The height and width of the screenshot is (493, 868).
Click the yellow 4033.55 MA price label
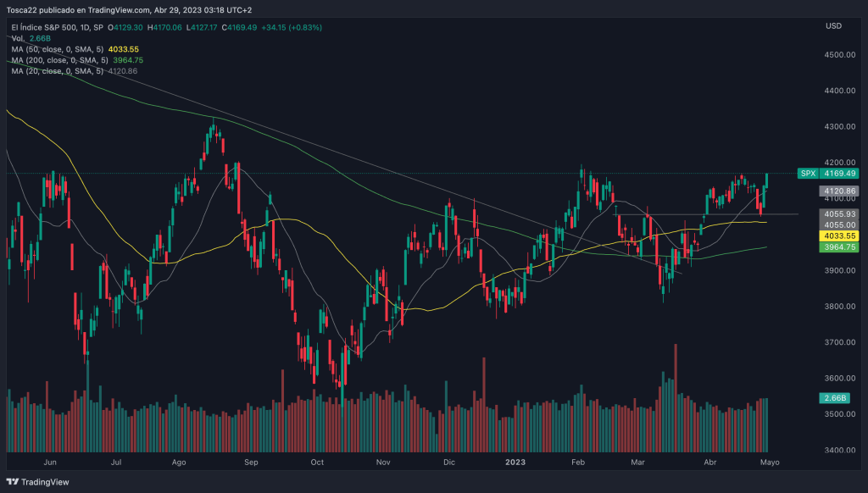coord(837,235)
